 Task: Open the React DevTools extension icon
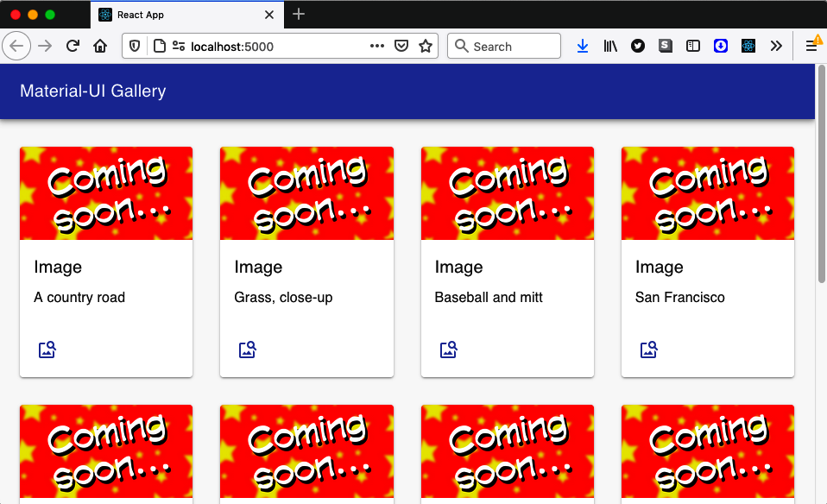(x=748, y=47)
